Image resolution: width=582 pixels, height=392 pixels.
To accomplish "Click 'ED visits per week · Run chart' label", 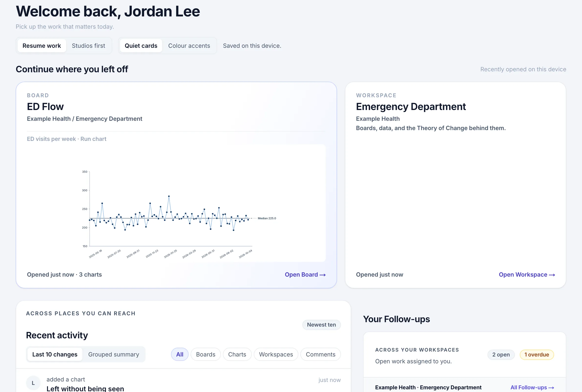I will click(66, 139).
